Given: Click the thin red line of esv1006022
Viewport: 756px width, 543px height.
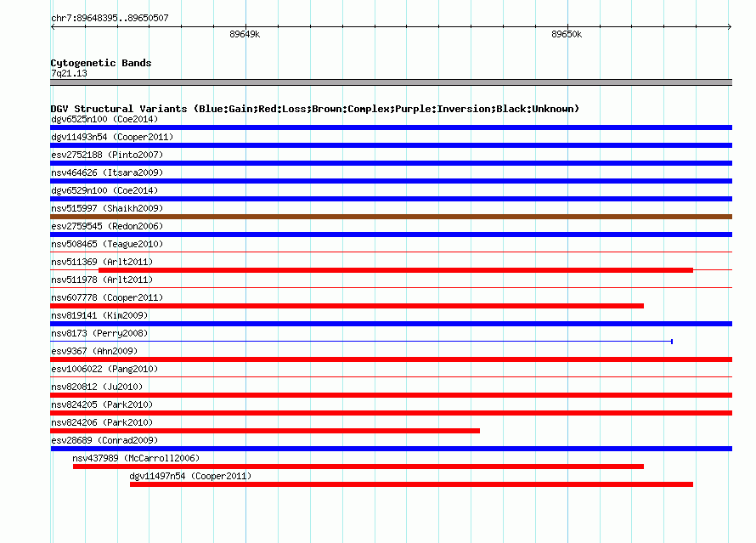Looking at the screenshot, I should tap(391, 377).
